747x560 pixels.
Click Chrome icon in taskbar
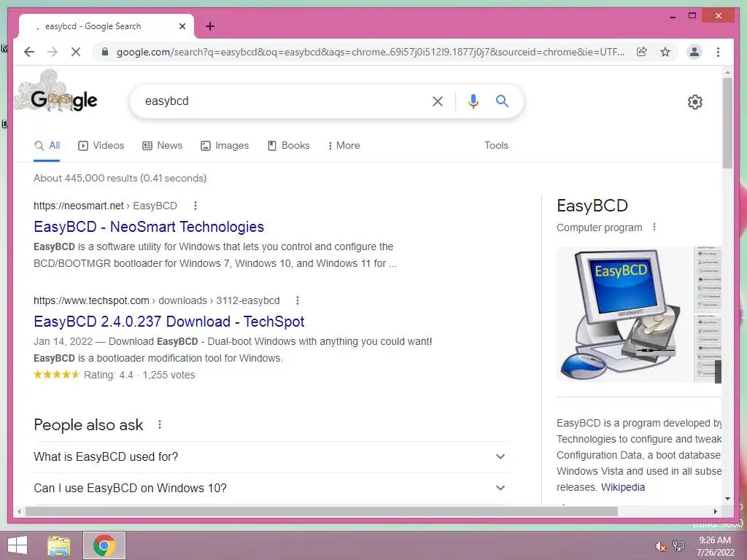click(x=104, y=545)
